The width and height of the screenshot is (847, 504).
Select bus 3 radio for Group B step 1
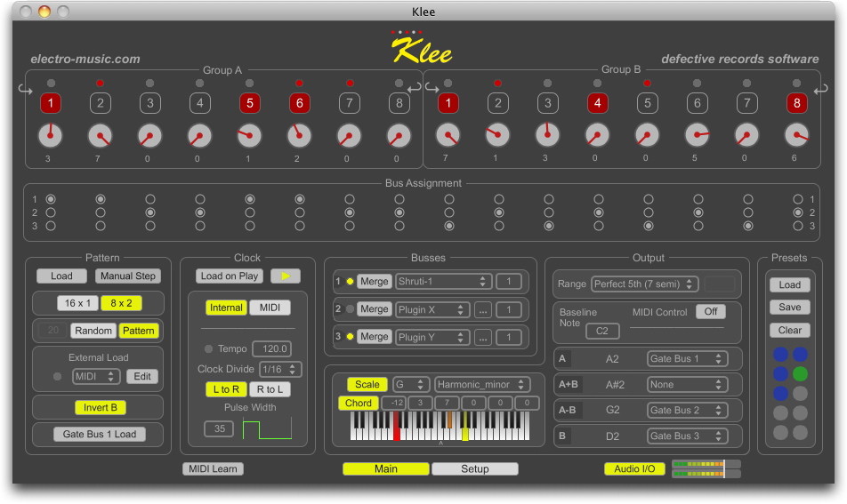[449, 226]
